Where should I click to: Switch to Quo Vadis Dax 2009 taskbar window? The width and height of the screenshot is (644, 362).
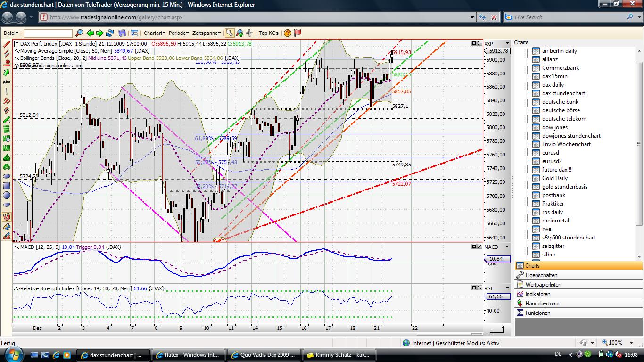[264, 355]
